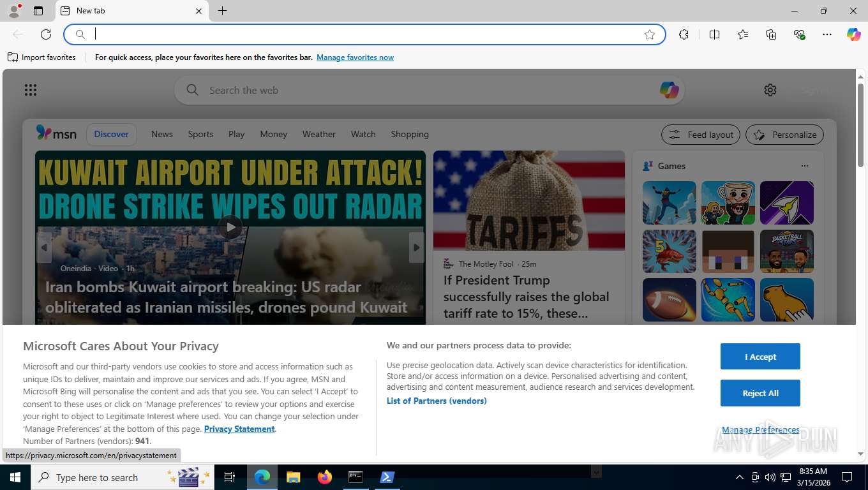Click Import favorites
The width and height of the screenshot is (868, 490).
tap(41, 57)
